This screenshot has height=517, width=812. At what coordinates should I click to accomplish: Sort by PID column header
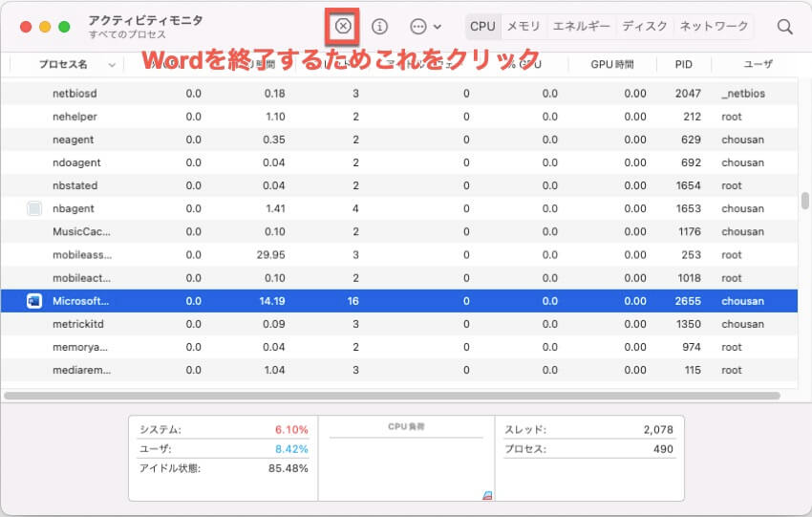[683, 64]
